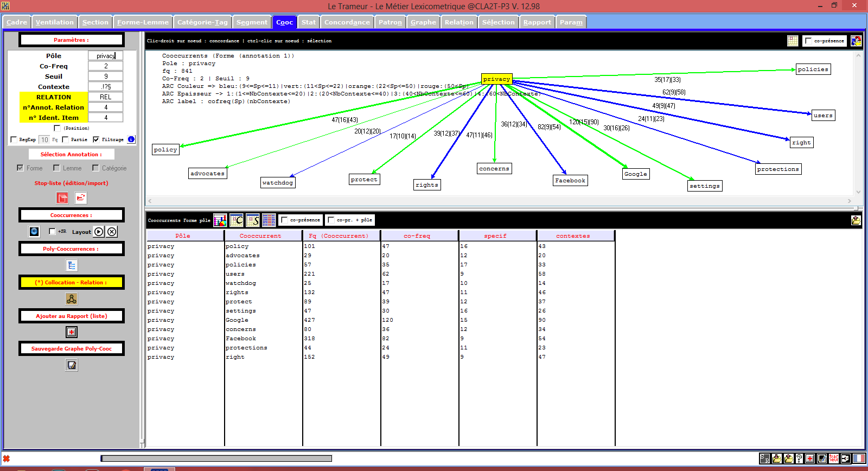This screenshot has height=471, width=868.
Task: Click the folder upload icon in bottom toolbar
Action: pos(789,459)
